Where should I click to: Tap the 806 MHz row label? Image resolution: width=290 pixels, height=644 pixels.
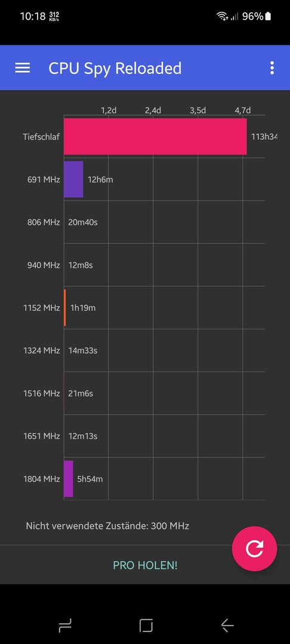point(44,222)
